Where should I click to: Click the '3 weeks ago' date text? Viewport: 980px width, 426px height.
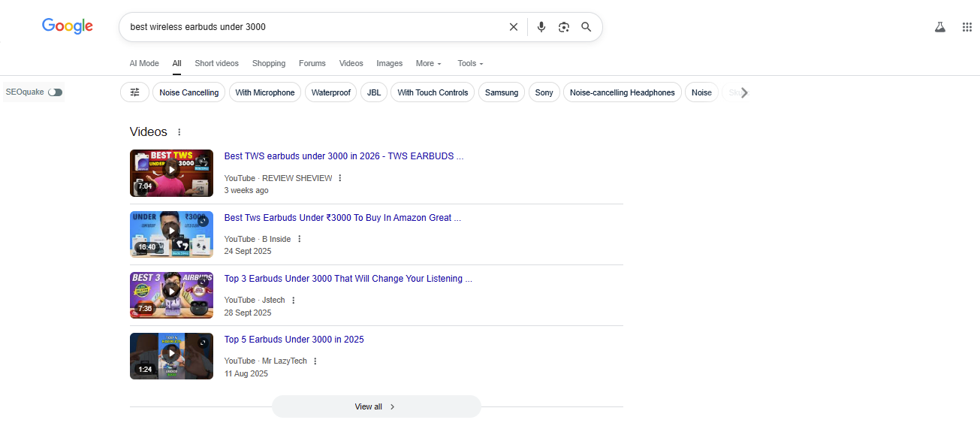click(x=246, y=191)
